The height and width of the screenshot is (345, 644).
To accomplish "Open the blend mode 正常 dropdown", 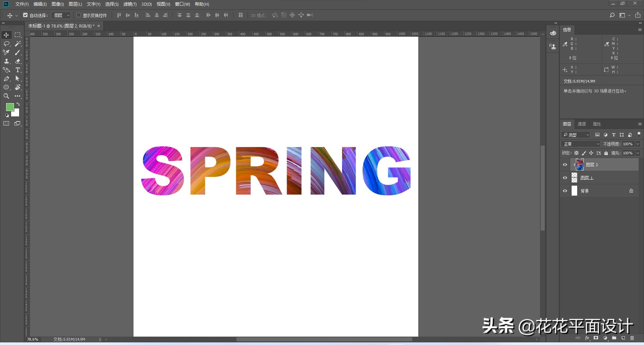I will click(581, 144).
